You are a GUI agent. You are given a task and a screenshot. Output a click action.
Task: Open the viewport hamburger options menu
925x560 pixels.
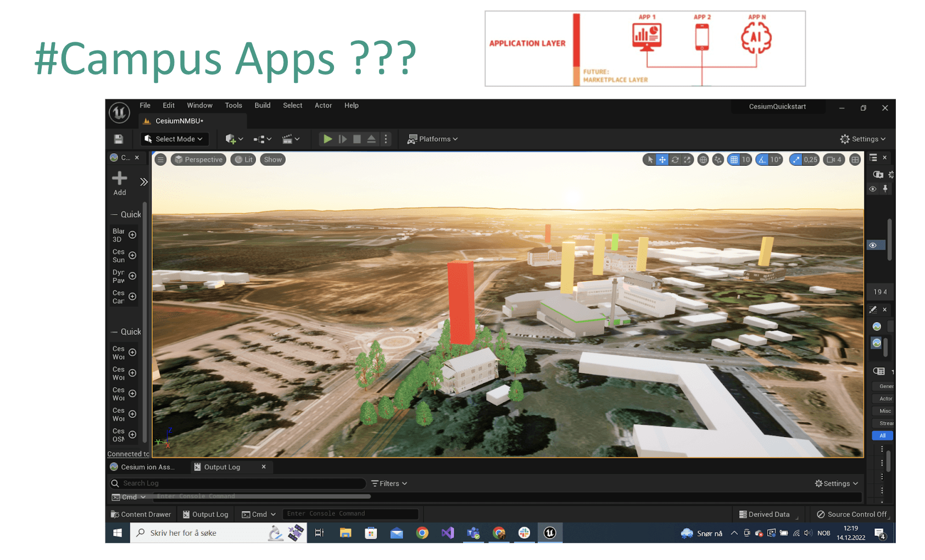pos(160,160)
